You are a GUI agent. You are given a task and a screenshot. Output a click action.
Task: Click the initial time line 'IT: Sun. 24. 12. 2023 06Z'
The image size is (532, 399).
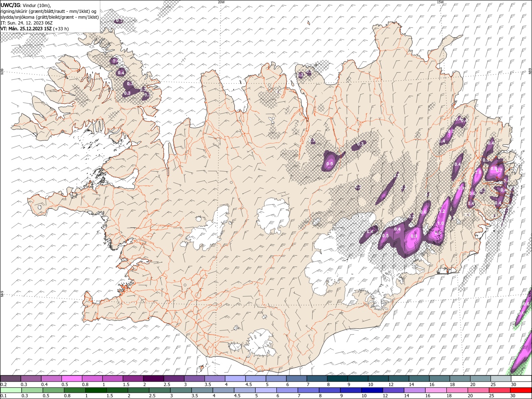click(x=26, y=23)
